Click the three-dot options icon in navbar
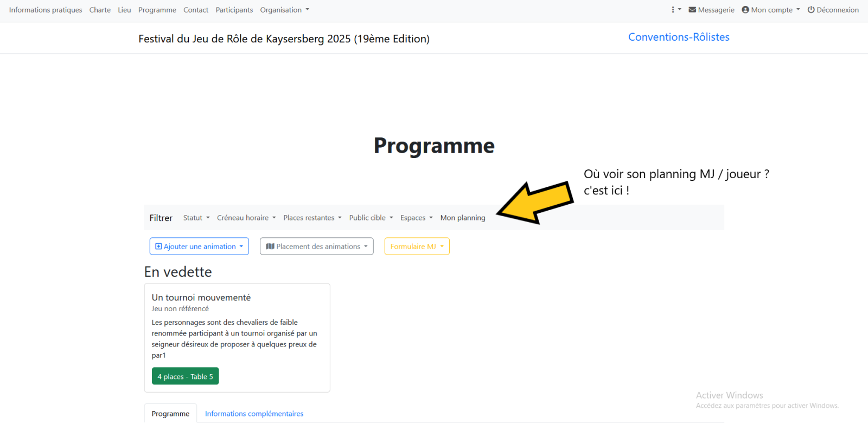 [673, 10]
